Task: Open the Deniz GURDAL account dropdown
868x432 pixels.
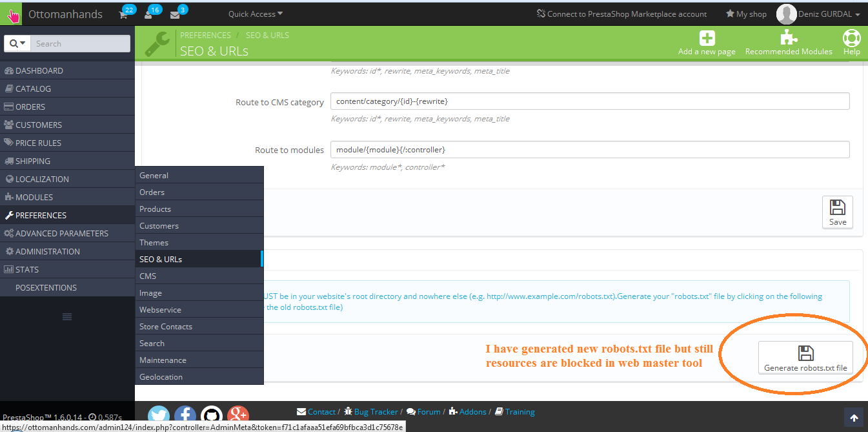Action: point(831,14)
